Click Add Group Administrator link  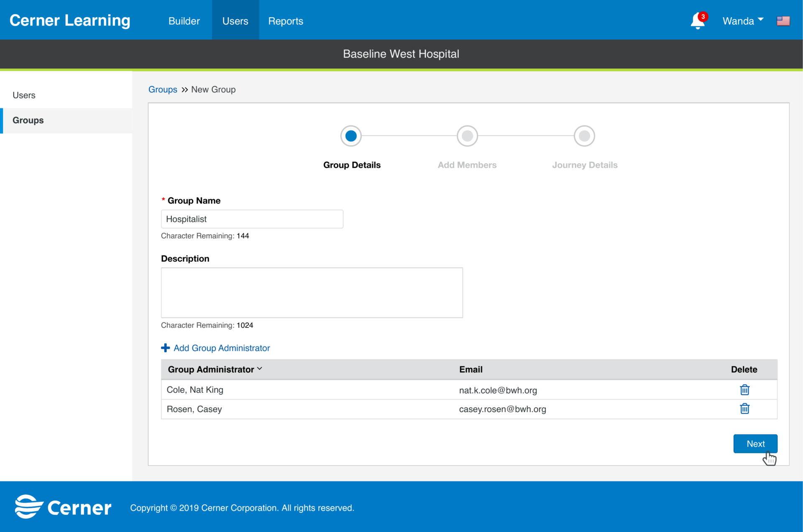pyautogui.click(x=222, y=348)
